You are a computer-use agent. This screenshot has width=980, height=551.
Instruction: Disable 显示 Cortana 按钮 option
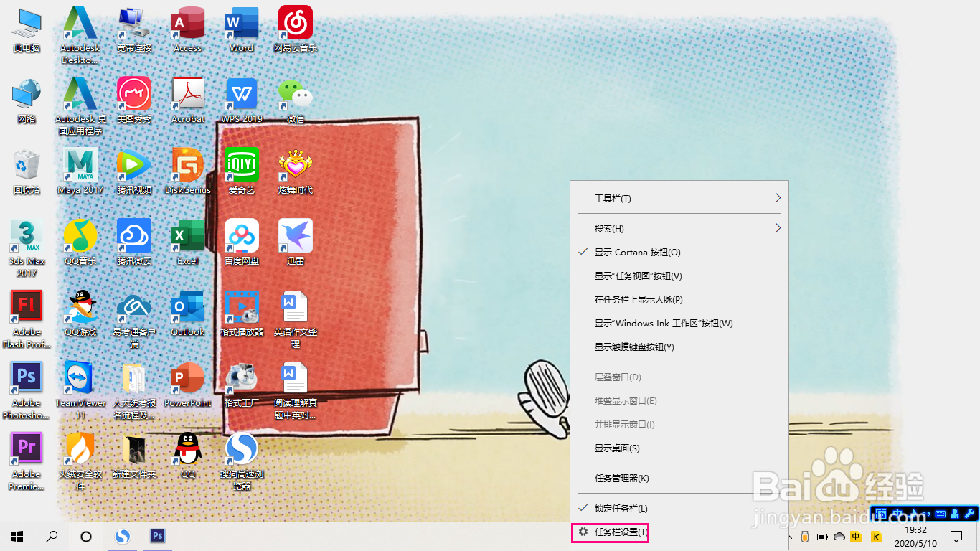click(x=638, y=252)
